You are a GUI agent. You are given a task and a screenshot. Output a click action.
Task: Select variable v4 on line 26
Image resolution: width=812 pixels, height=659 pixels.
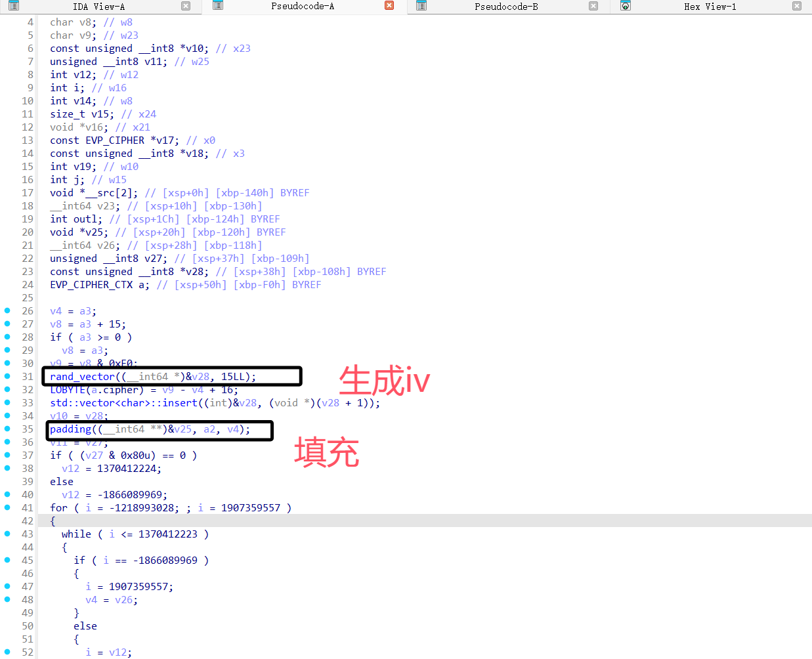click(x=56, y=311)
